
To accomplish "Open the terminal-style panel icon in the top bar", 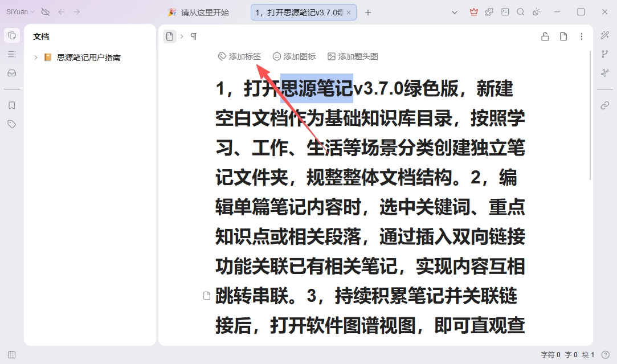I will click(x=505, y=12).
